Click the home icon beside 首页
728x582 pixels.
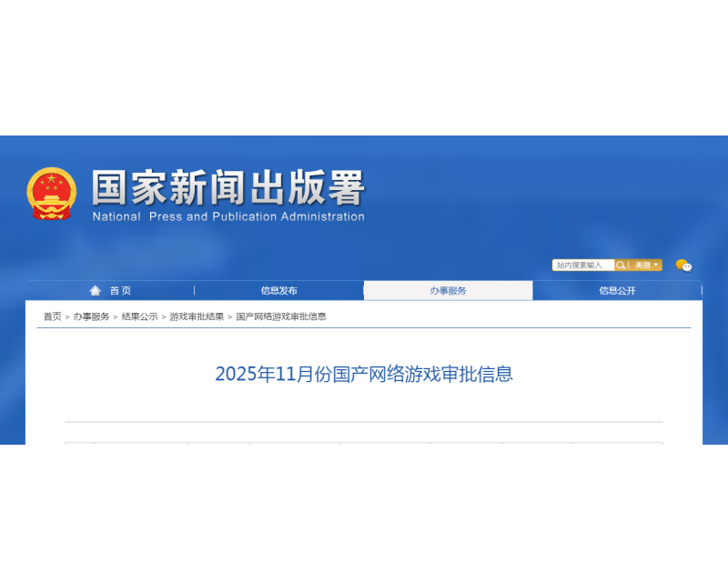[96, 290]
